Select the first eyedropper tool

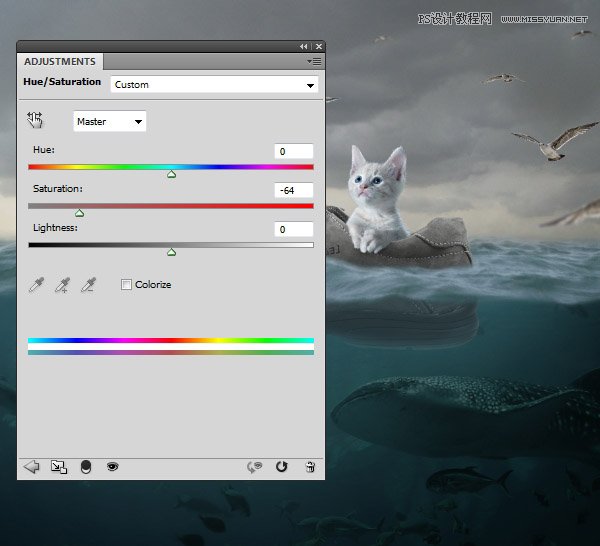point(37,285)
